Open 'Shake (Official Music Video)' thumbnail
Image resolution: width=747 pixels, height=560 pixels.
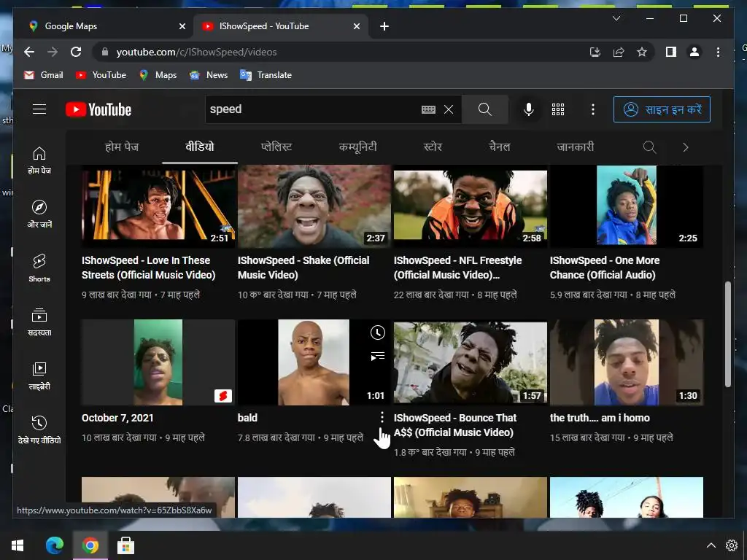(314, 206)
